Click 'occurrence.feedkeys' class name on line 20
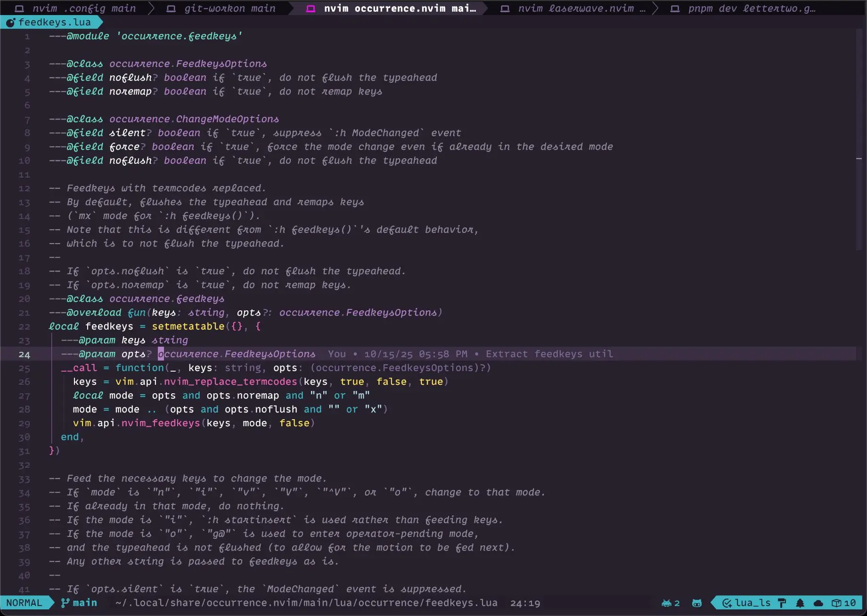The height and width of the screenshot is (616, 867). (167, 299)
